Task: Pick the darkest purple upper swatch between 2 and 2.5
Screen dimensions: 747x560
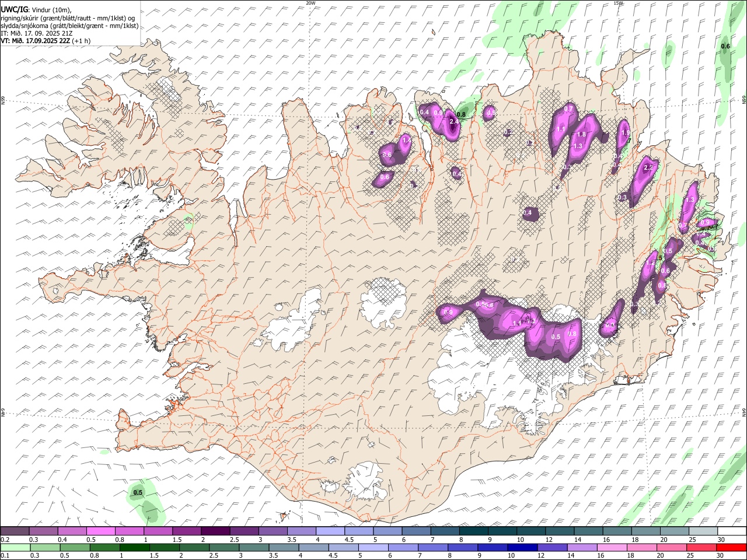Action: coord(215,531)
